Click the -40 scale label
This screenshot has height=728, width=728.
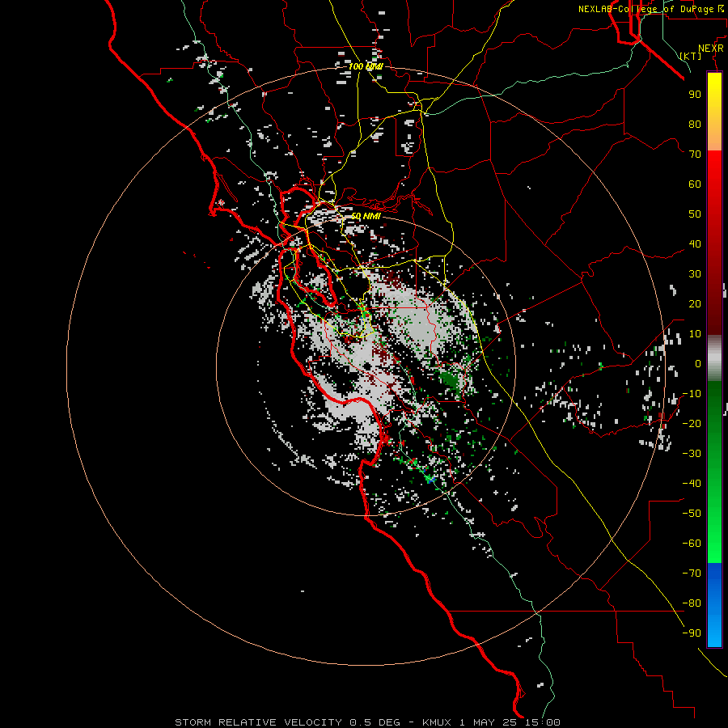pyautogui.click(x=692, y=484)
